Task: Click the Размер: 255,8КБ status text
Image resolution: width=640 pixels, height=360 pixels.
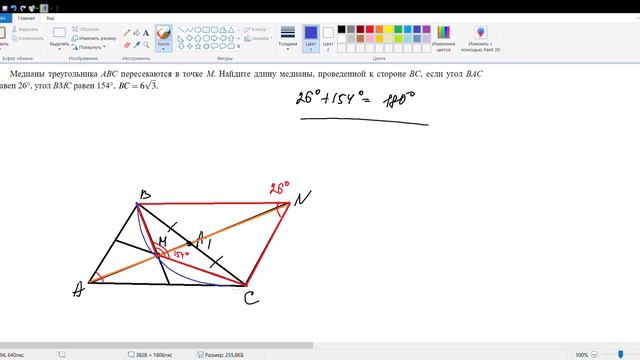Action: (x=224, y=355)
